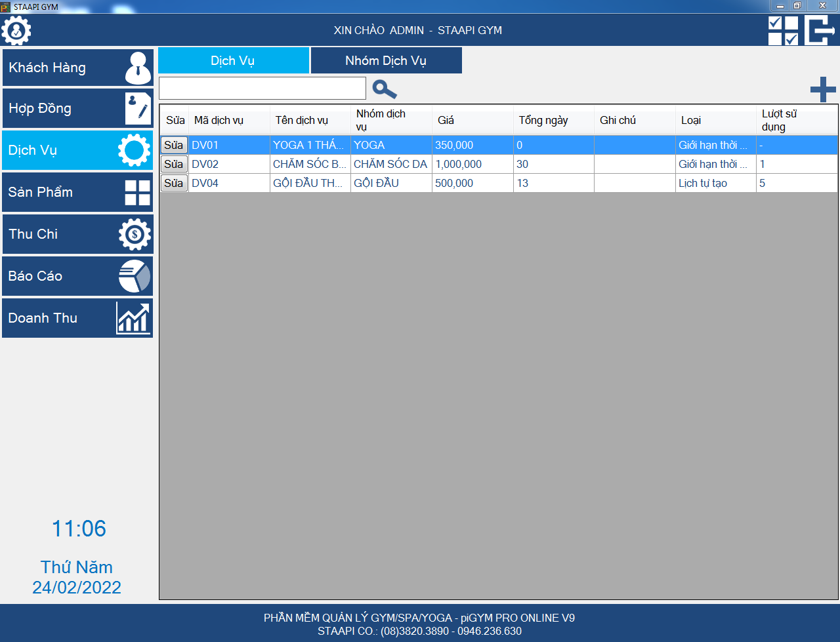Click the magnifier search icon
Image resolution: width=840 pixels, height=642 pixels.
point(384,89)
